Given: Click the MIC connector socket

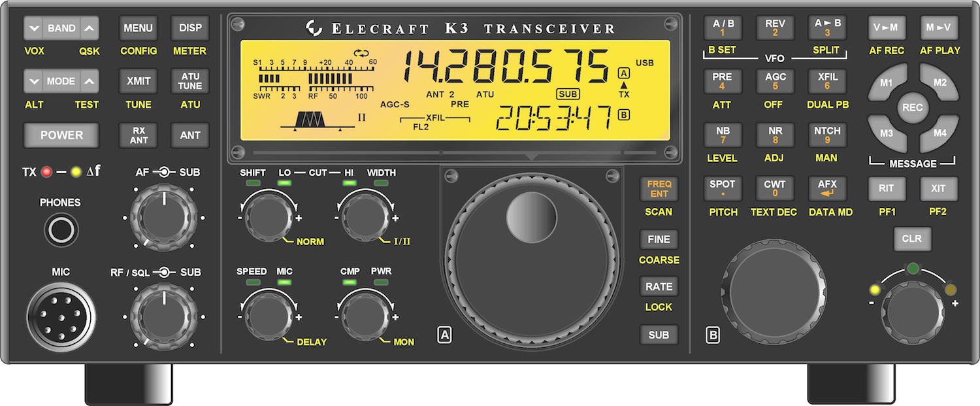Looking at the screenshot, I should click(x=61, y=318).
